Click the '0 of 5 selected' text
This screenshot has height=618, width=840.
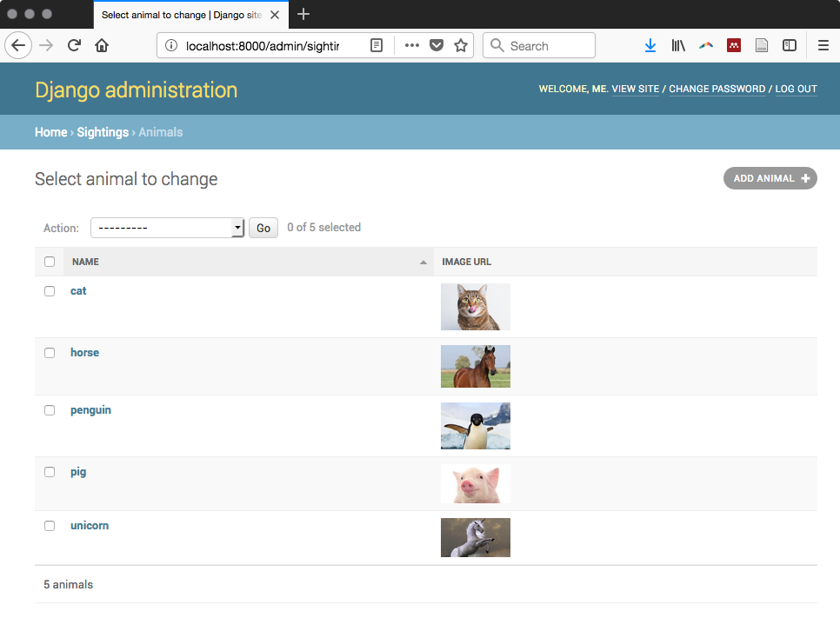[323, 227]
